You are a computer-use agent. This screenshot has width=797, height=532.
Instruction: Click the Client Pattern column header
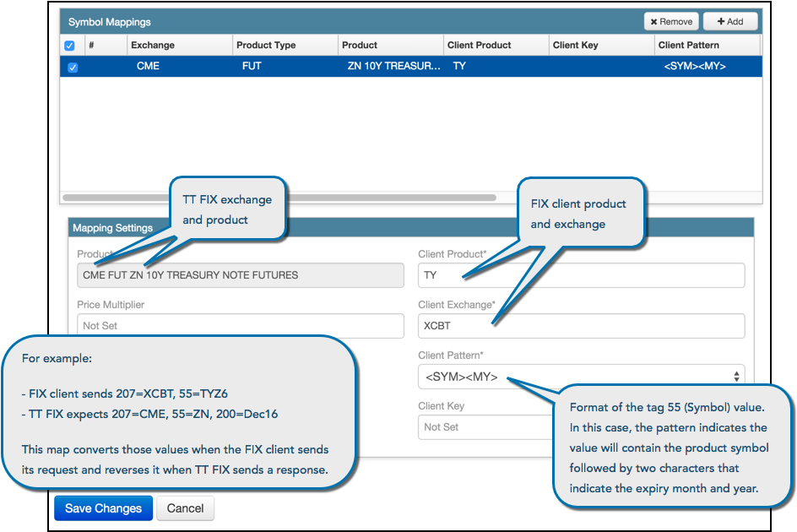tap(688, 46)
